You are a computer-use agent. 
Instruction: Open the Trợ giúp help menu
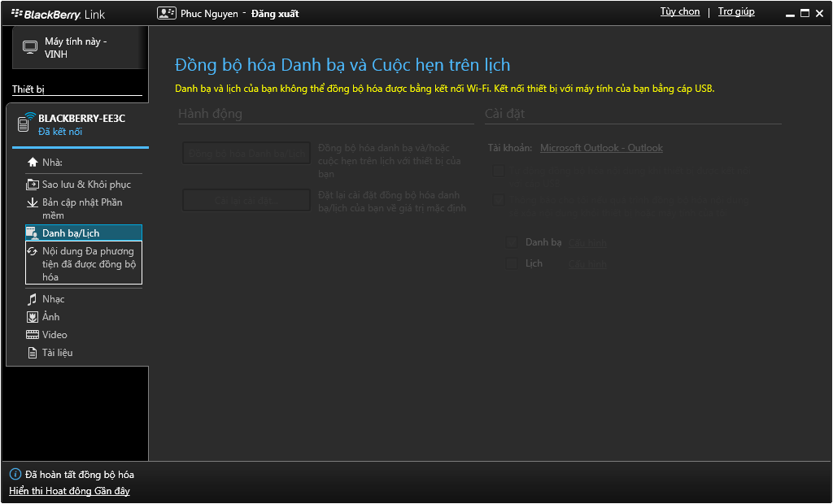click(x=735, y=12)
